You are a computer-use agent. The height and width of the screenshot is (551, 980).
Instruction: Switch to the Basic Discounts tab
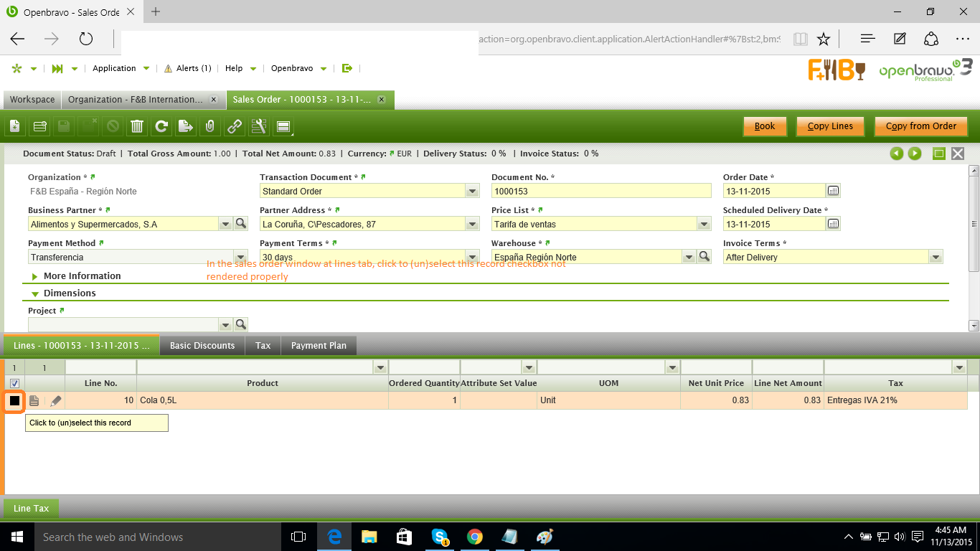(202, 346)
